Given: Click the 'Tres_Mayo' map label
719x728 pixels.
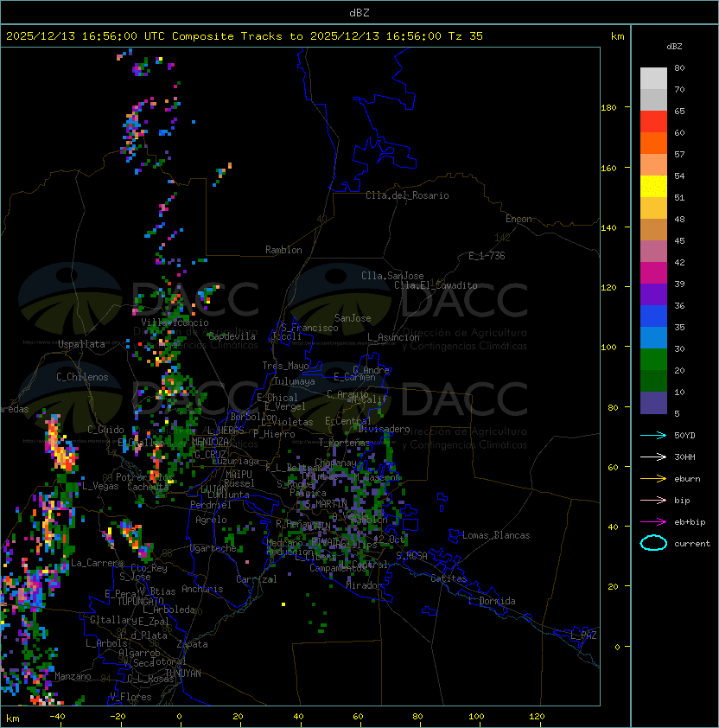Looking at the screenshot, I should pyautogui.click(x=285, y=366).
